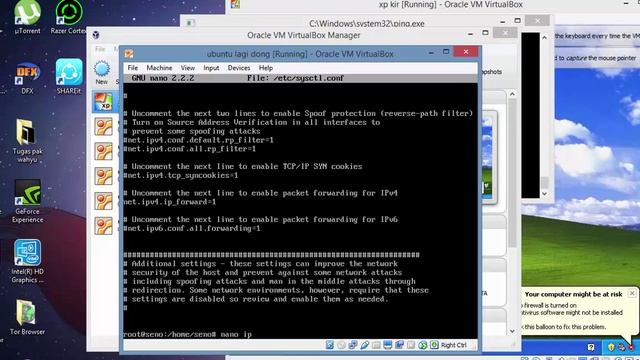Click the line #net.ipv4.tcp_syncookies=1

tap(181, 175)
